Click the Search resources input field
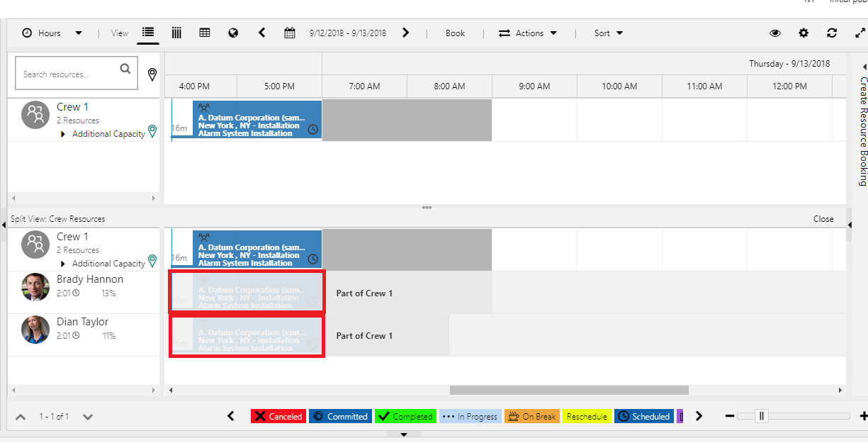 (x=68, y=74)
